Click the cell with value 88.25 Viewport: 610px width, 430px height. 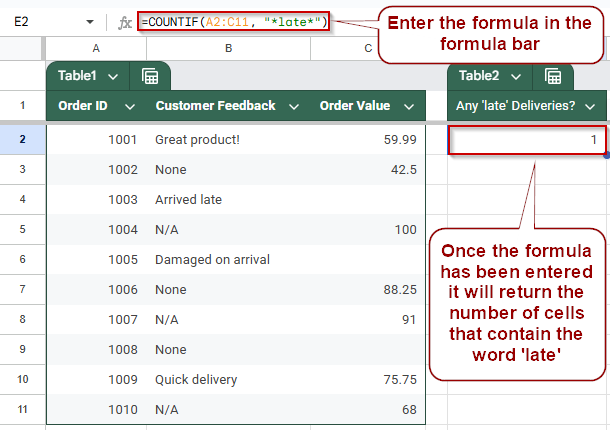[368, 290]
